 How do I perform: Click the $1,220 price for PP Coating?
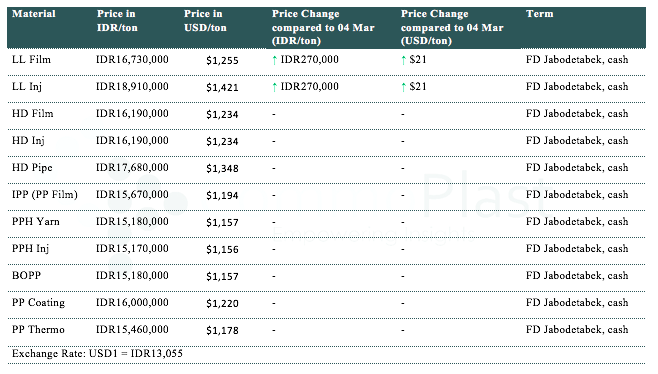pos(222,303)
